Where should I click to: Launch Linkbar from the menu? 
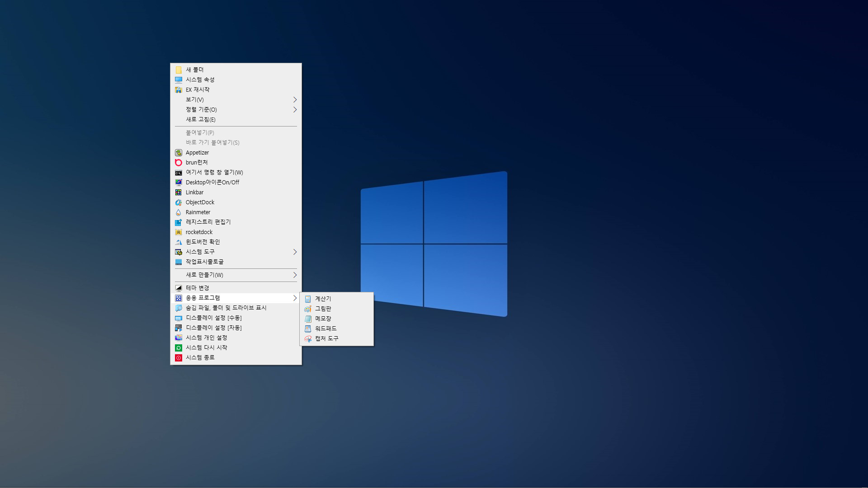pyautogui.click(x=236, y=192)
